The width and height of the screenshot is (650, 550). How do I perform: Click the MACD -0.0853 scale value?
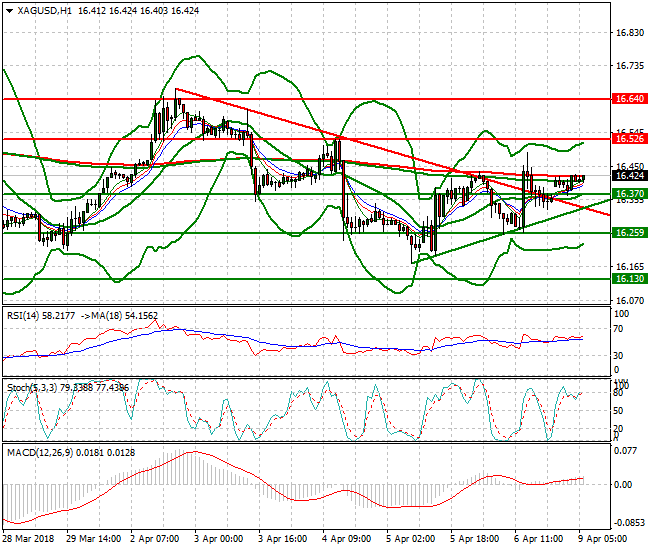pyautogui.click(x=629, y=523)
